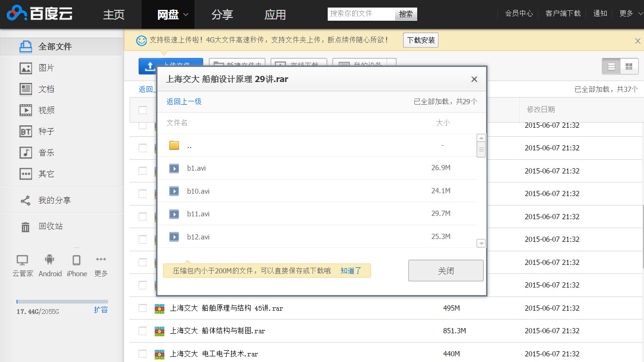Select the b1.avi file name

coord(196,168)
